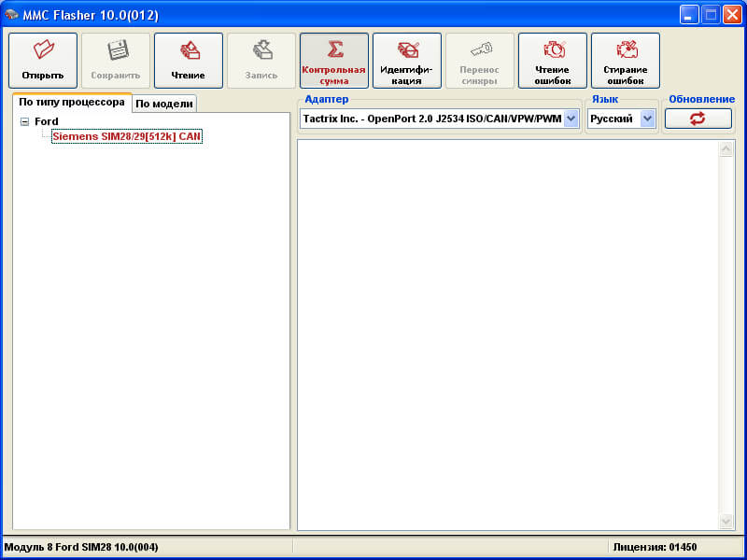Click the Перенос синхры key button
The width and height of the screenshot is (747, 560).
[480, 61]
